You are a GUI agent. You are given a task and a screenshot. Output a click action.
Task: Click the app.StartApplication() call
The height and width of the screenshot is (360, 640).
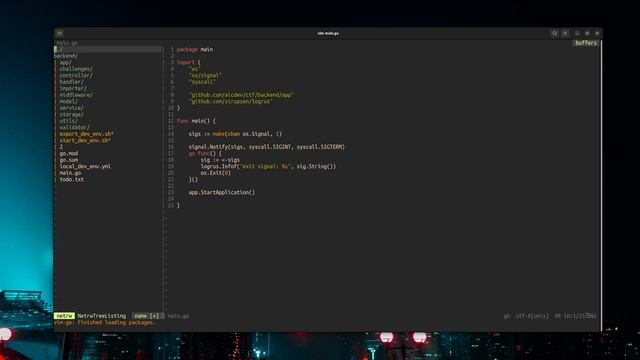[222, 192]
